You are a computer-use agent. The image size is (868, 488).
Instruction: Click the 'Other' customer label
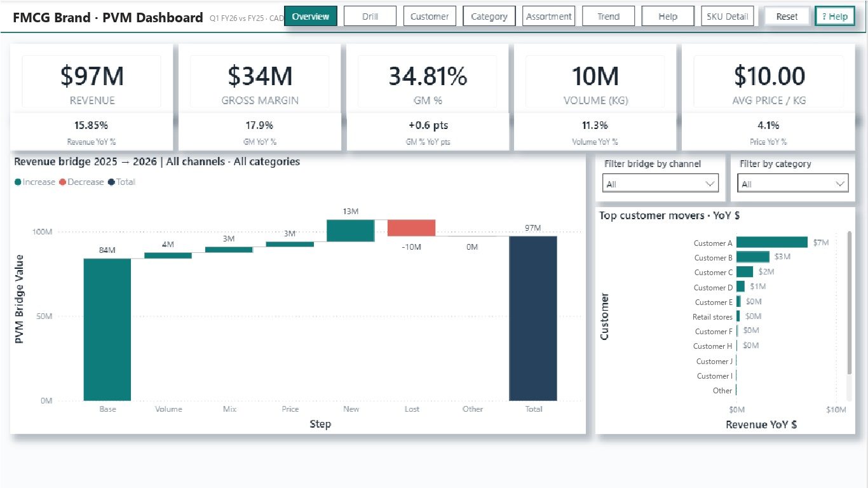tap(722, 390)
